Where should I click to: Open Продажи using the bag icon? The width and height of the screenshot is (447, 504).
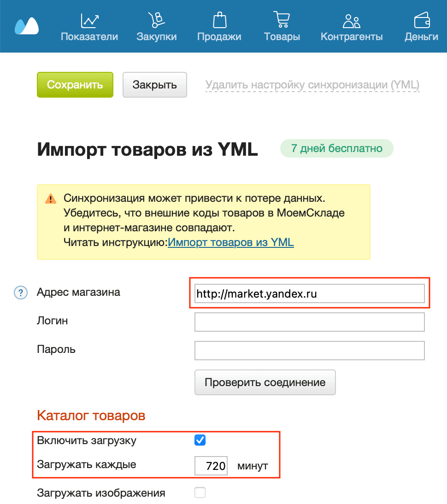pyautogui.click(x=219, y=19)
